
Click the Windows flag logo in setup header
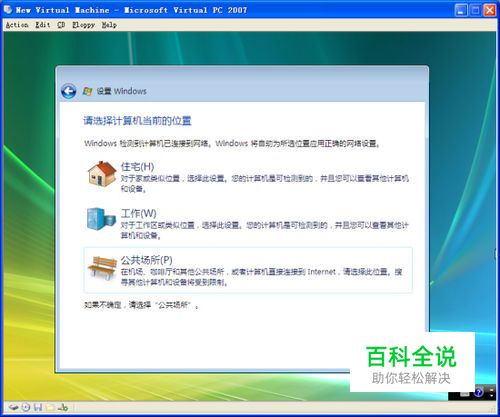click(87, 91)
